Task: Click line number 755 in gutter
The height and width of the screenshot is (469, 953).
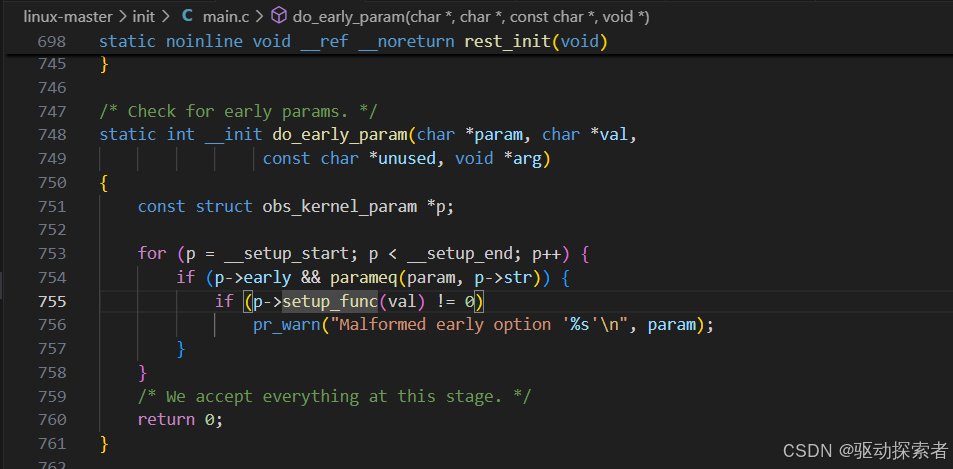Action: [x=52, y=301]
